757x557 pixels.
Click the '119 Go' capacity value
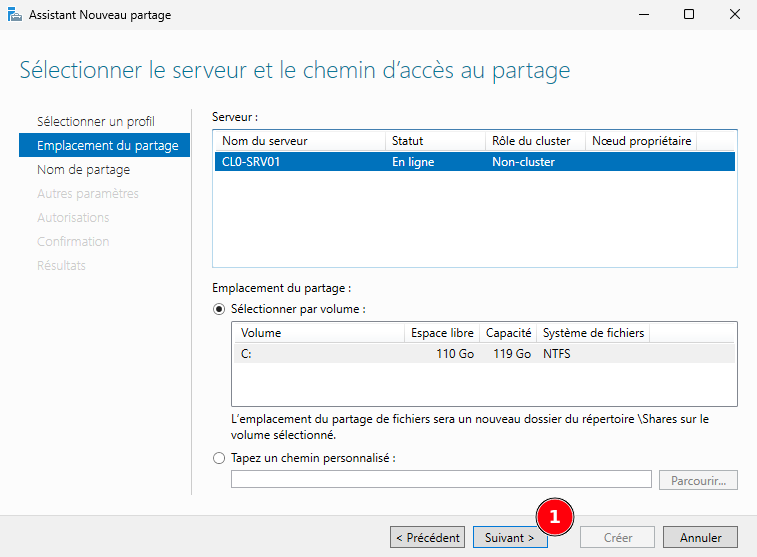pos(512,354)
